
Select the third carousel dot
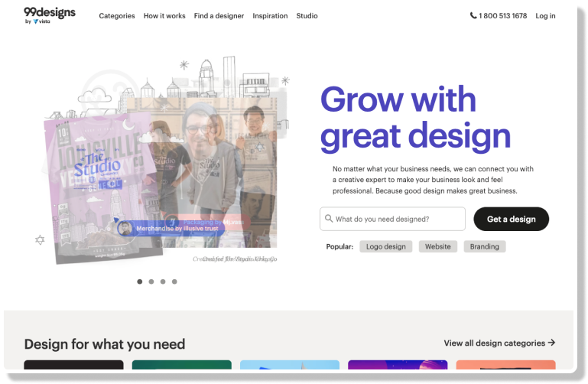[163, 281]
